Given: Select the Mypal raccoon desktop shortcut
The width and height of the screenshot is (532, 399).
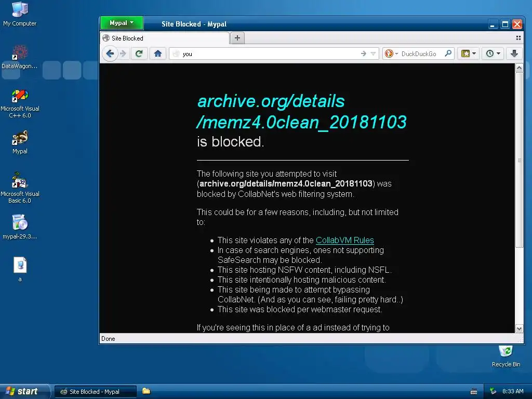Looking at the screenshot, I should pyautogui.click(x=20, y=142).
